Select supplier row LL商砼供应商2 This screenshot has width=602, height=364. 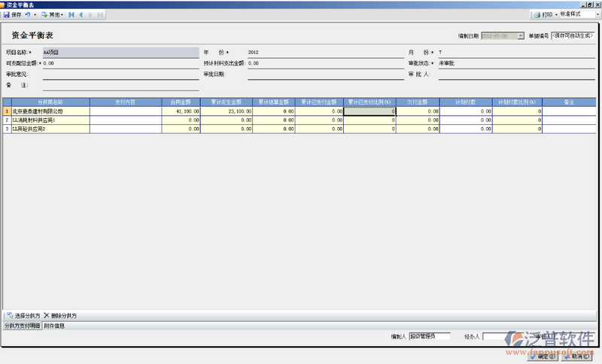(50, 129)
